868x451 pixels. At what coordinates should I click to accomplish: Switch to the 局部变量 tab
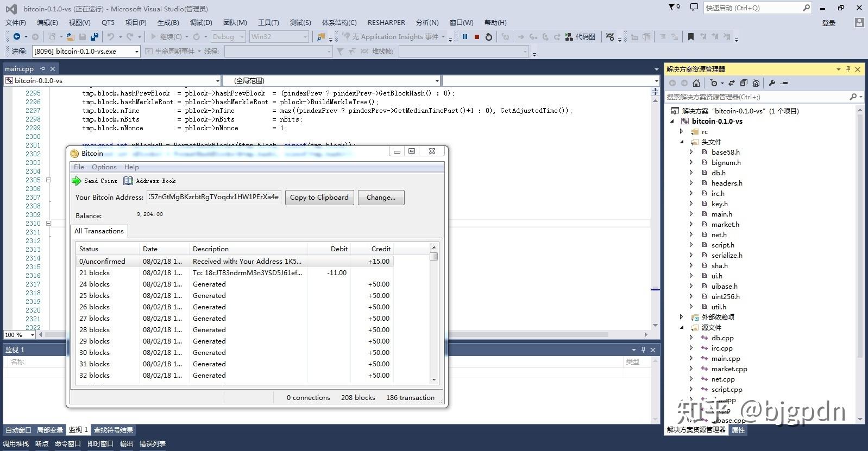pos(49,430)
